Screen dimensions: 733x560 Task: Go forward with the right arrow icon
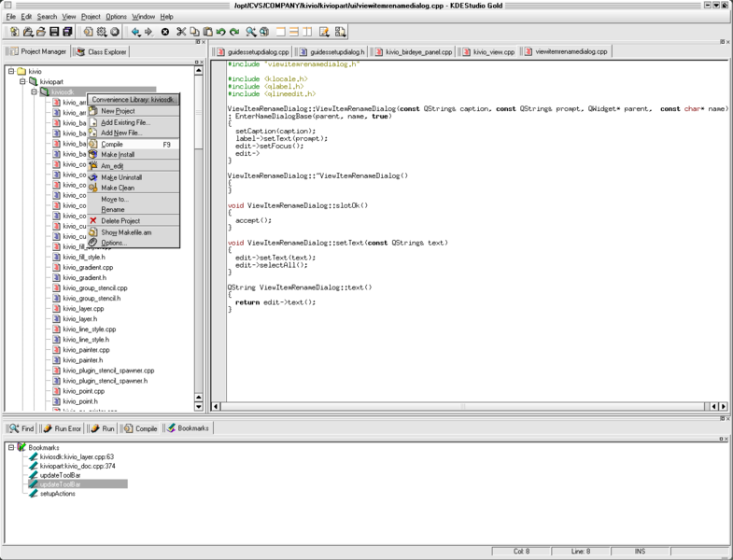(x=148, y=32)
